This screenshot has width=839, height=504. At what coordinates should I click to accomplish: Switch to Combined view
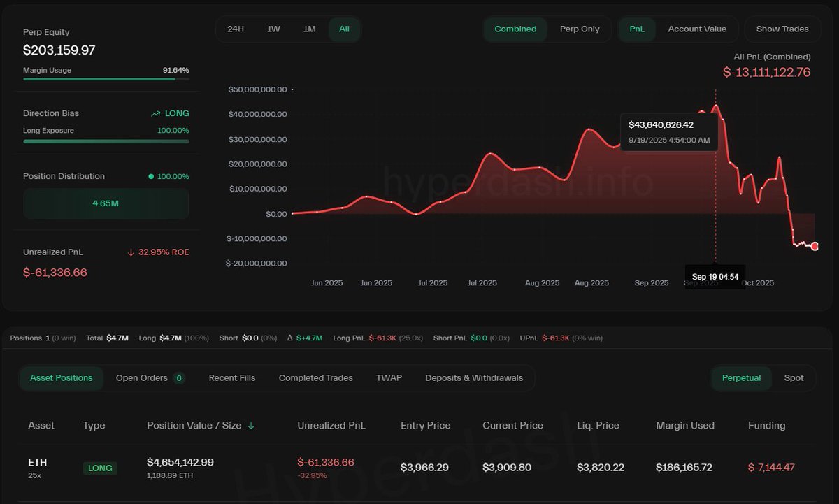[515, 29]
